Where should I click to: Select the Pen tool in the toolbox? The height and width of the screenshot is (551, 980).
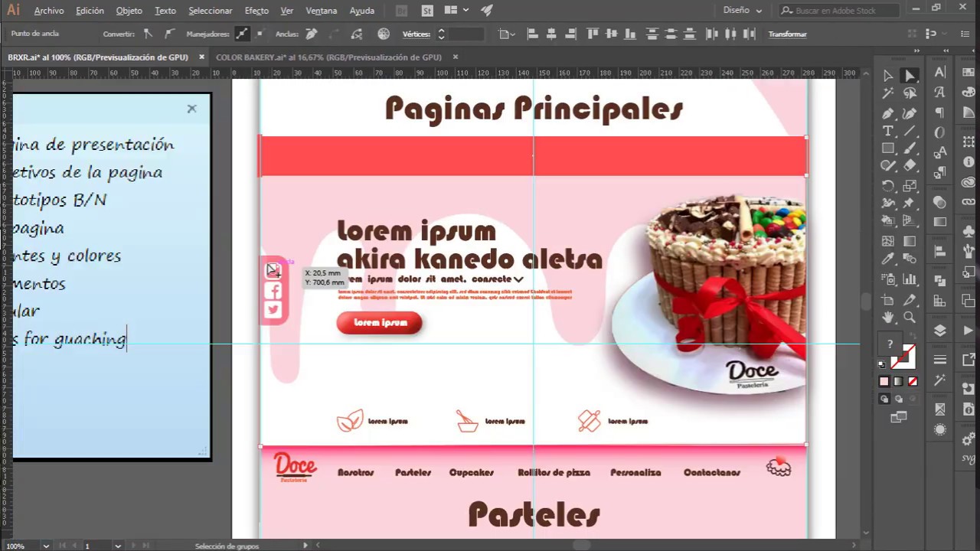point(888,112)
